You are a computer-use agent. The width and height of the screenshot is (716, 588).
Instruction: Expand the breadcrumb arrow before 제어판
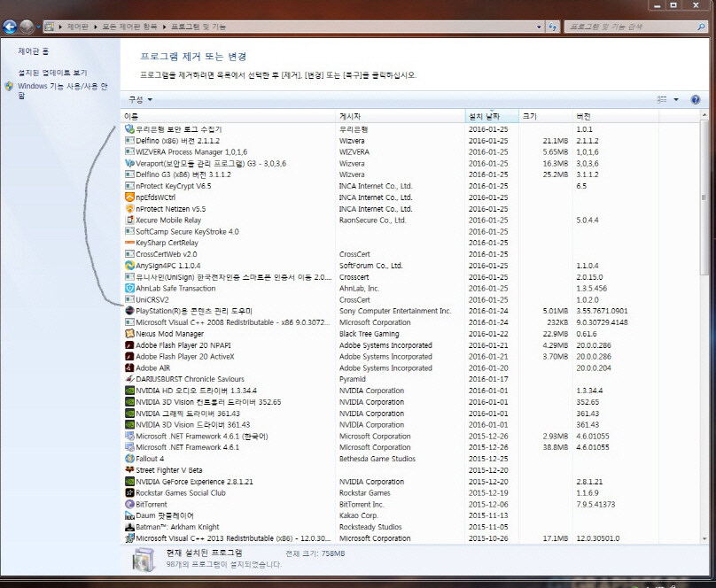(x=60, y=27)
